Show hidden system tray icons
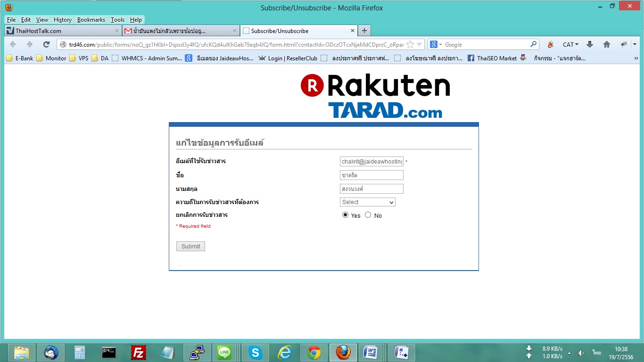 [x=569, y=353]
